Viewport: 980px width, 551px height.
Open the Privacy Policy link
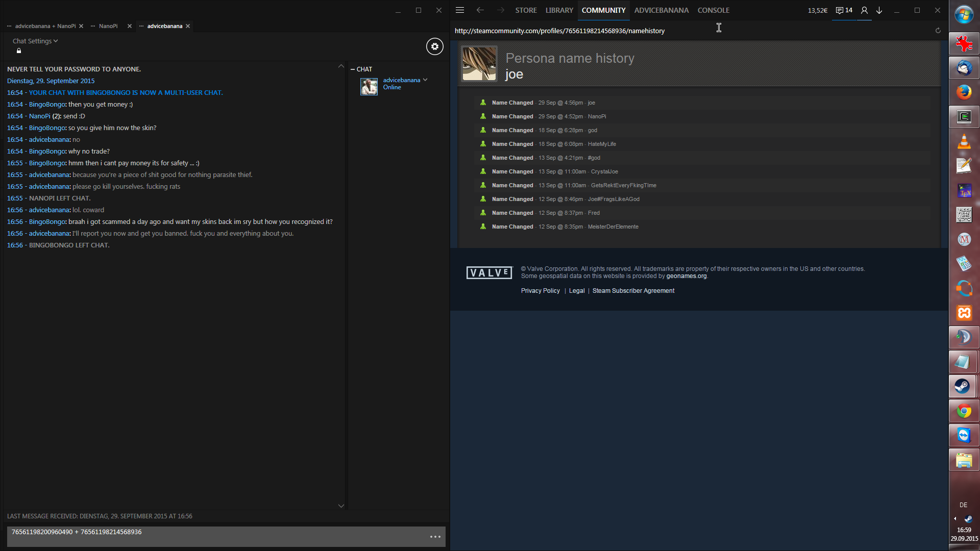pyautogui.click(x=540, y=291)
